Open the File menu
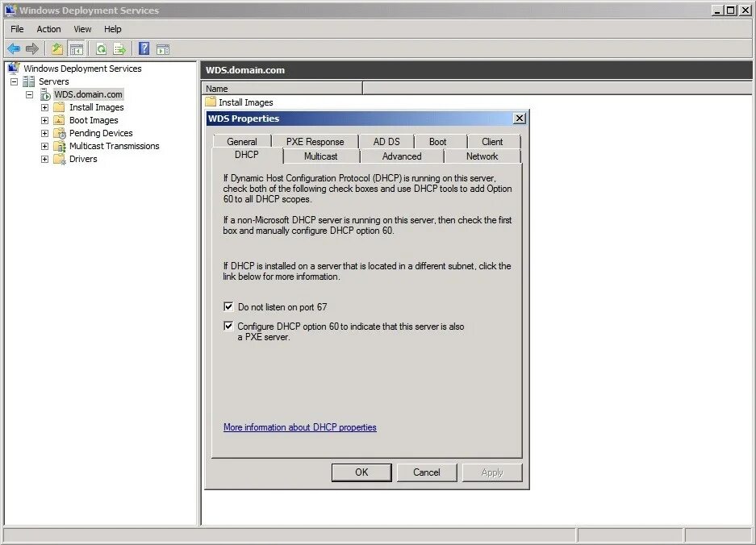 click(x=18, y=29)
